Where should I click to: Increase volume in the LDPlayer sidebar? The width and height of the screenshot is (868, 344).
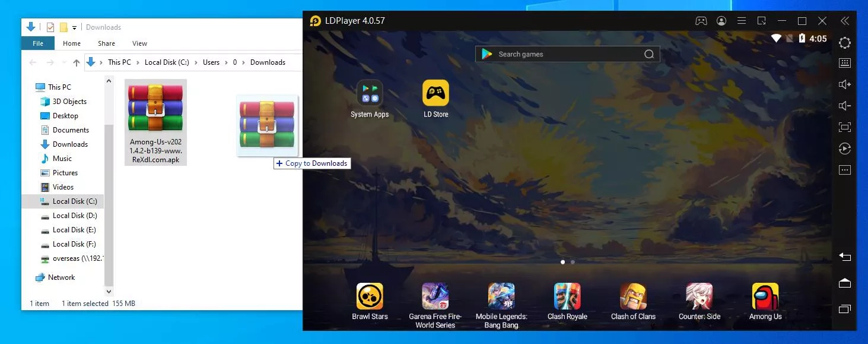[845, 84]
